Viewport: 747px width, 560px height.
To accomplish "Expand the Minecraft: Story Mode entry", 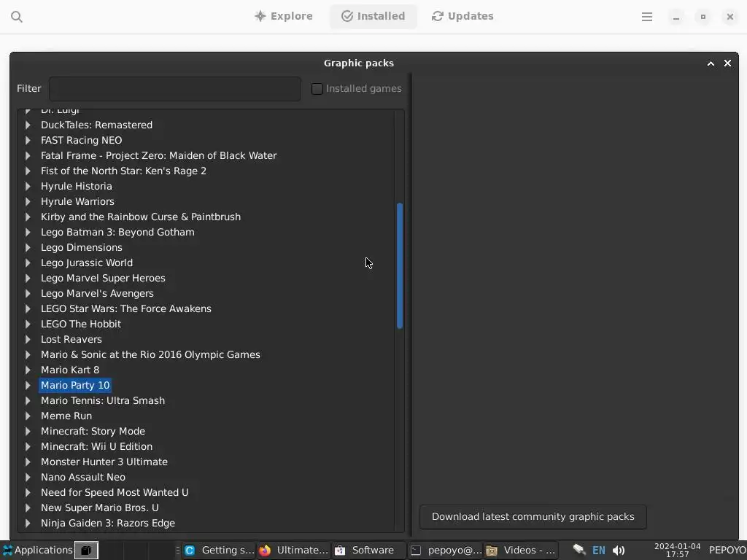I will click(x=28, y=431).
